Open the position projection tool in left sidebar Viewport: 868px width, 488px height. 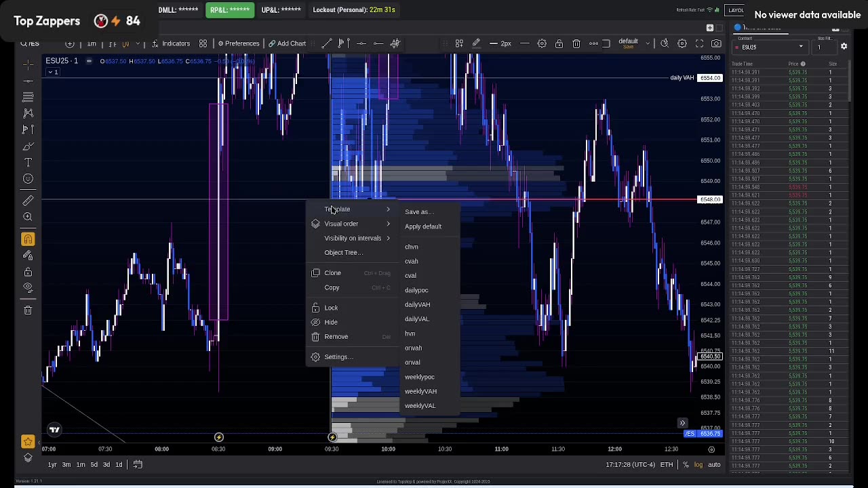pos(28,129)
